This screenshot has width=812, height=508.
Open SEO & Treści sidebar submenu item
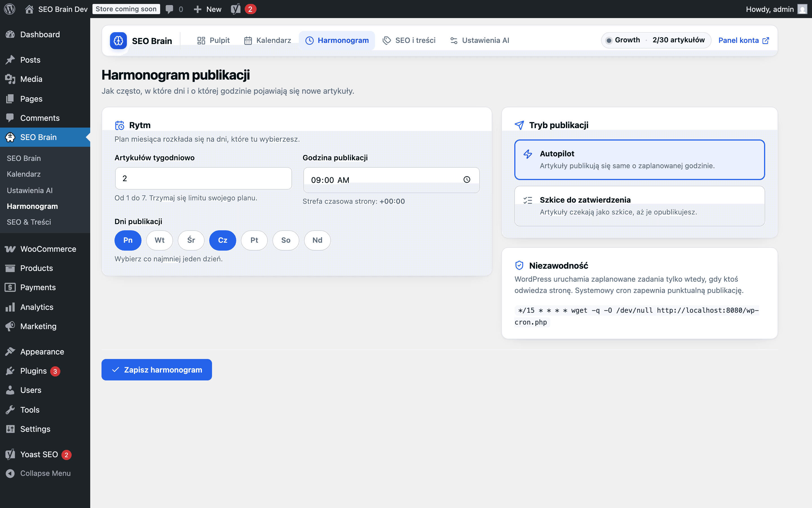tap(29, 222)
